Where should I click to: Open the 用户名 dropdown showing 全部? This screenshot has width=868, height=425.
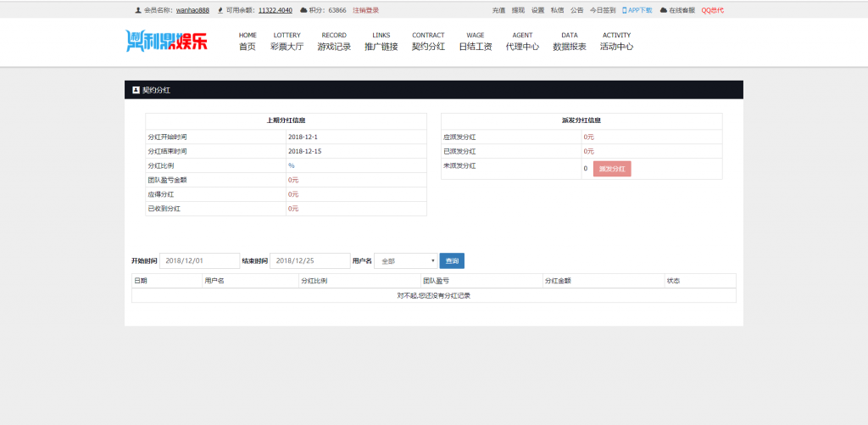point(406,261)
